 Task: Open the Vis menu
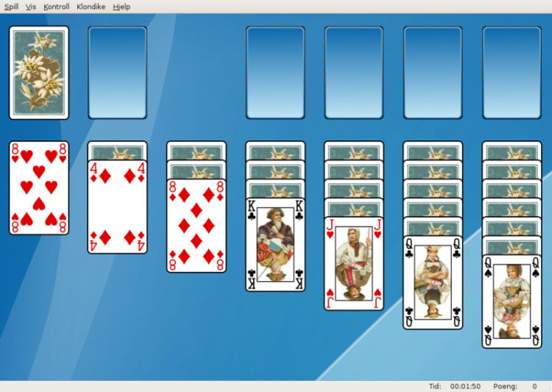coord(31,7)
